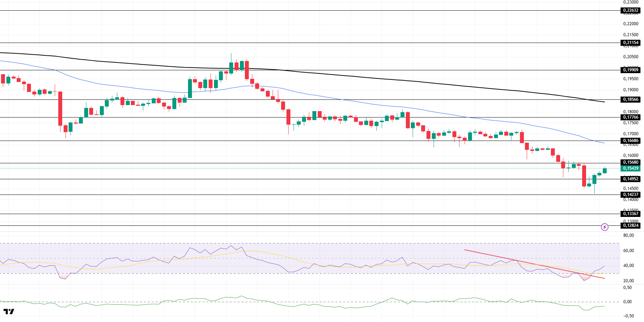Select the 0,18566 horizontal line label
Image resolution: width=644 pixels, height=322 pixels.
630,100
